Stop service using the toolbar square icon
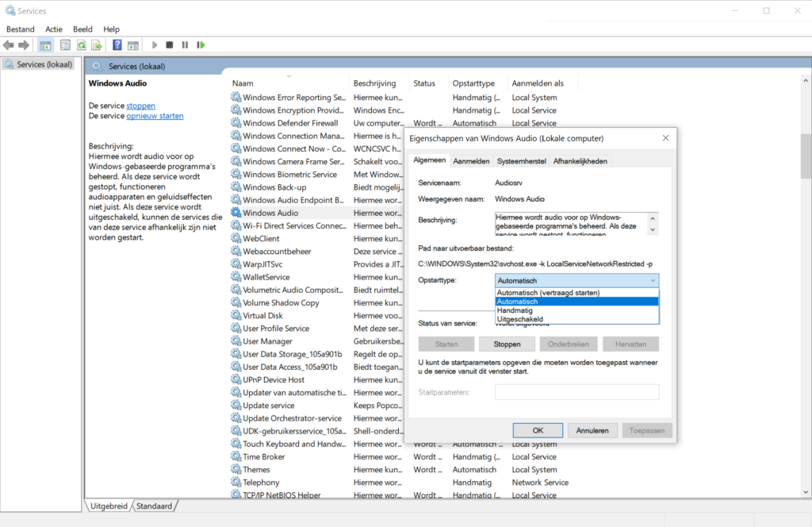The image size is (812, 527). pos(170,45)
